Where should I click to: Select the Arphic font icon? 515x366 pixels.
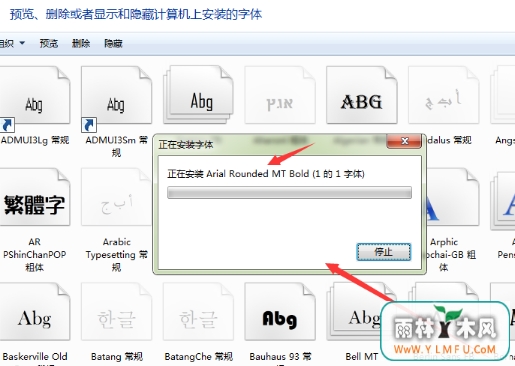[x=452, y=197]
